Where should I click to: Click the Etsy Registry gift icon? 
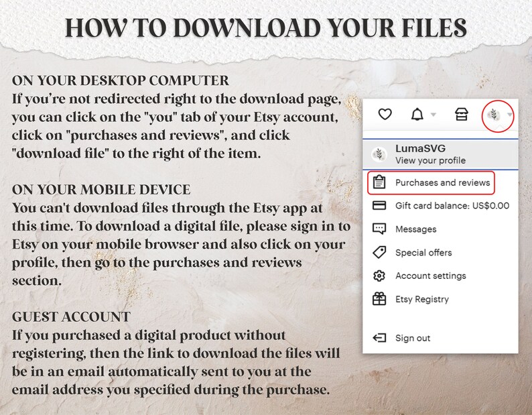[x=379, y=299]
